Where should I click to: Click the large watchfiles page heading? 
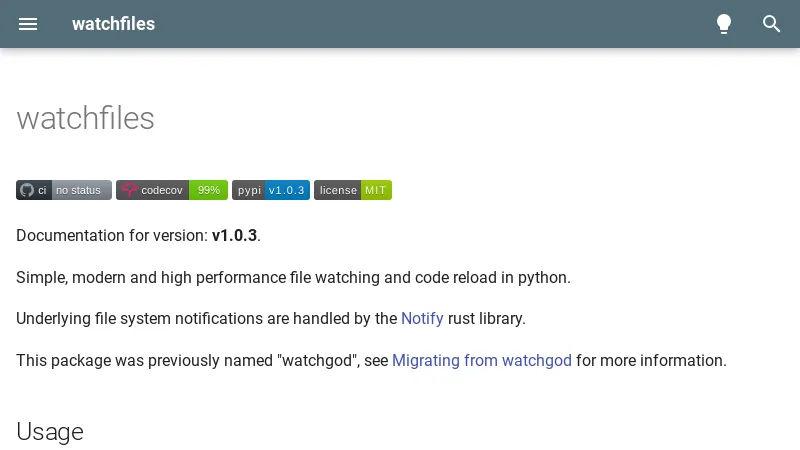85,119
